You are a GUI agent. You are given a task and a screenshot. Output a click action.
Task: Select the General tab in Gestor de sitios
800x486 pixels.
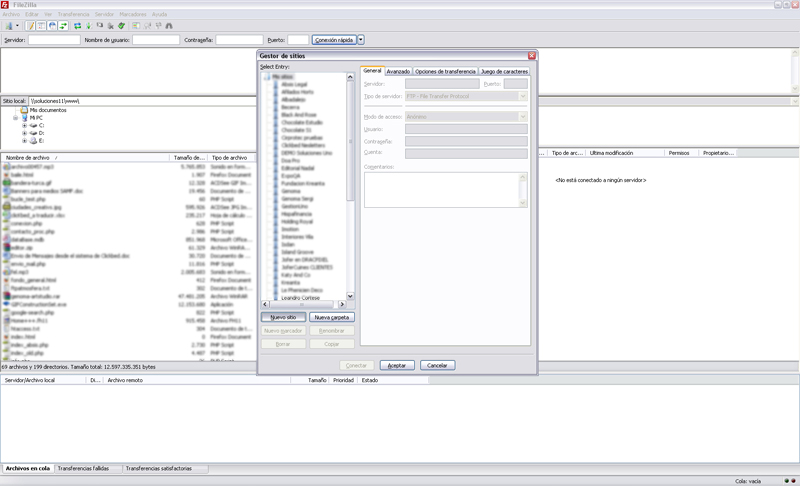point(372,71)
